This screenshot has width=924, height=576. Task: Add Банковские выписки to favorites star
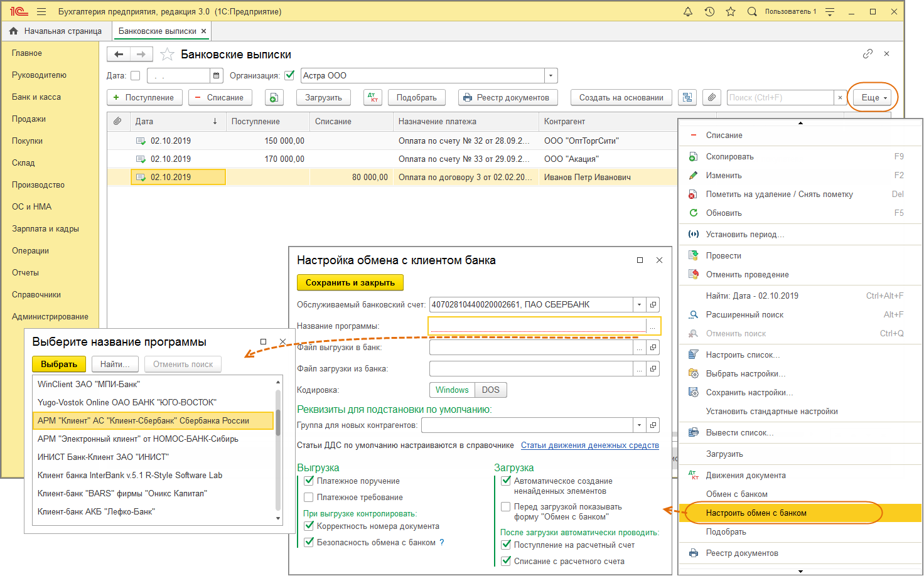(167, 55)
